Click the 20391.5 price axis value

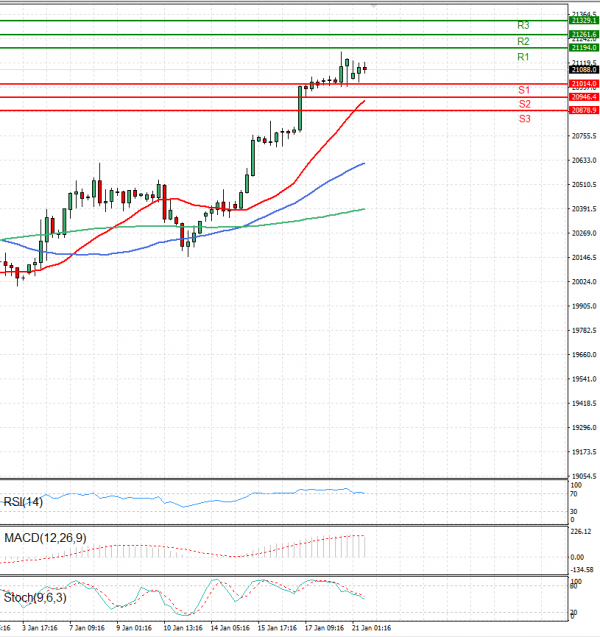click(x=584, y=209)
